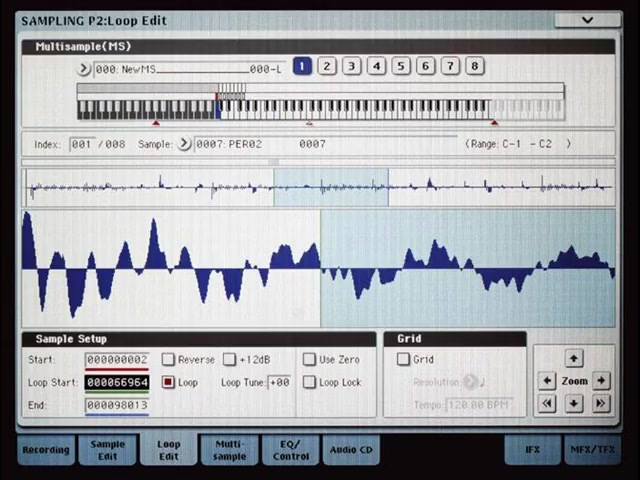The height and width of the screenshot is (480, 640).
Task: Switch to the Loop Edit tab
Action: tap(169, 449)
